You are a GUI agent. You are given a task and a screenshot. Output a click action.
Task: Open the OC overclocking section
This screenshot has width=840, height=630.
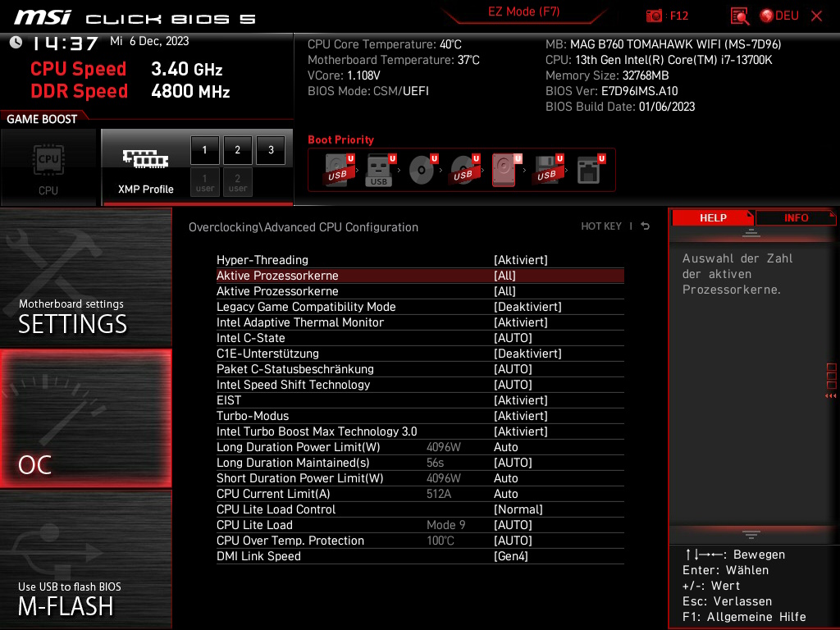(x=85, y=418)
